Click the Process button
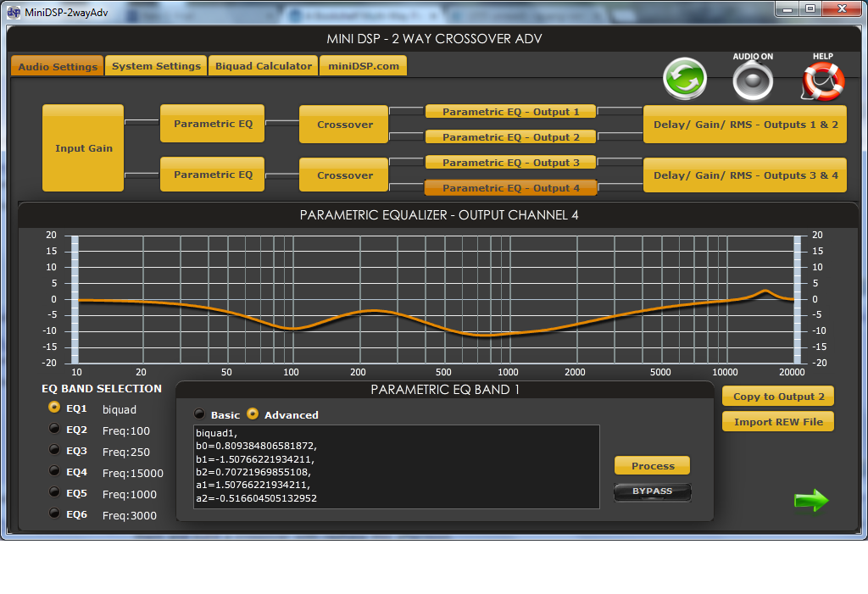This screenshot has width=868, height=594. 652,465
